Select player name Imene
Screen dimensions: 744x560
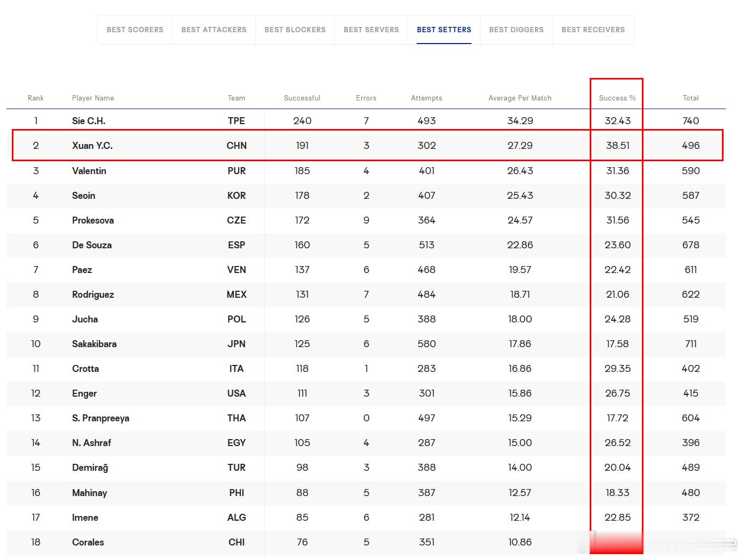point(85,518)
